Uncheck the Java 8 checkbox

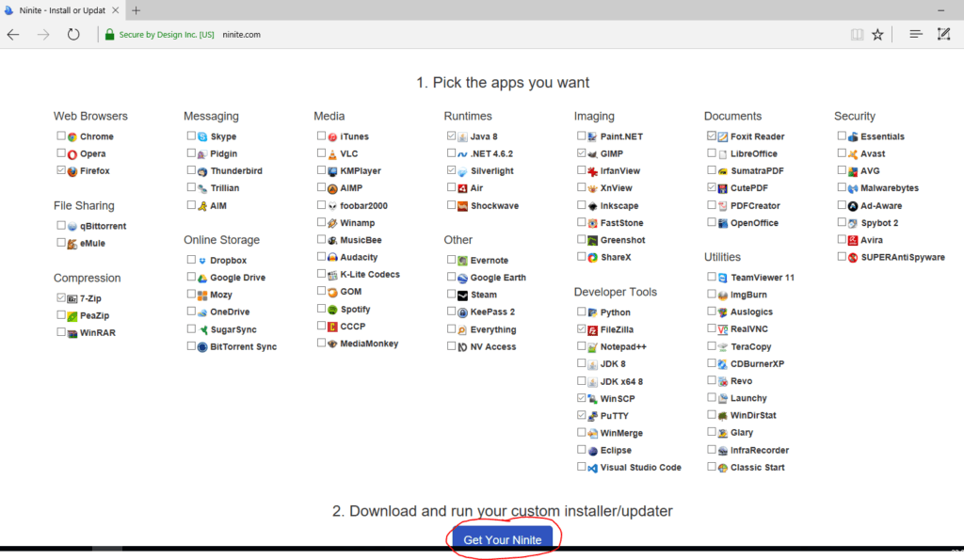pyautogui.click(x=451, y=136)
